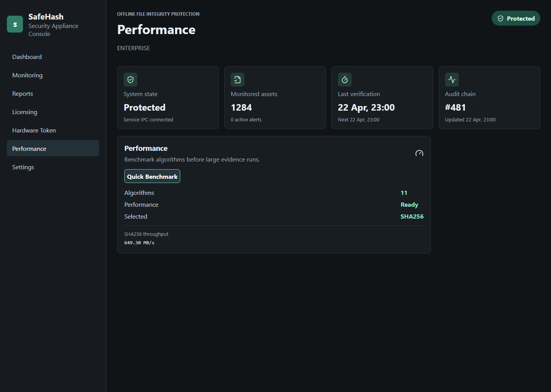Screen dimensions: 551x392
Task: Open the Settings section
Action: [23, 167]
